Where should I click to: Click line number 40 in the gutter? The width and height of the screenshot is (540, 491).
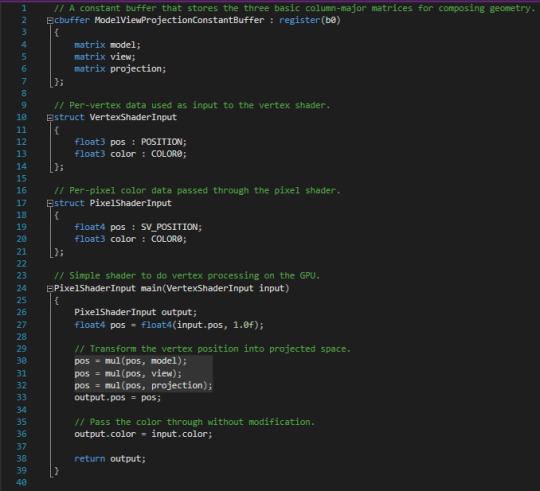coord(21,482)
